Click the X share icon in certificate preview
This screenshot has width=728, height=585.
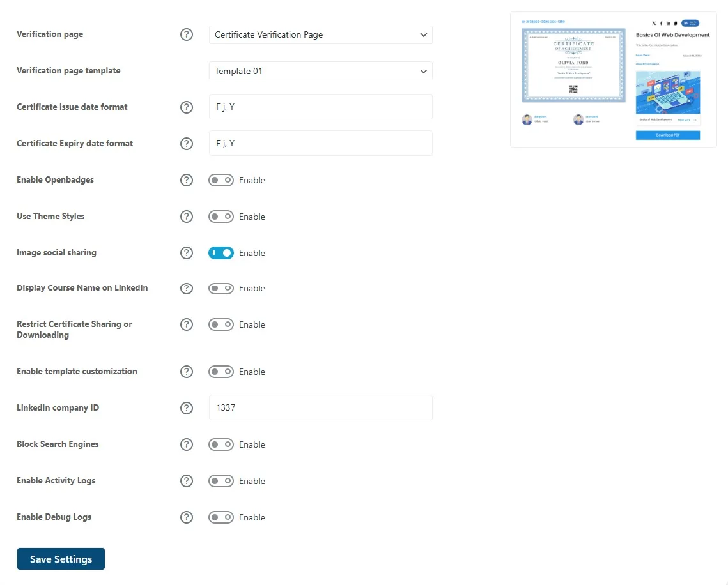tap(654, 23)
